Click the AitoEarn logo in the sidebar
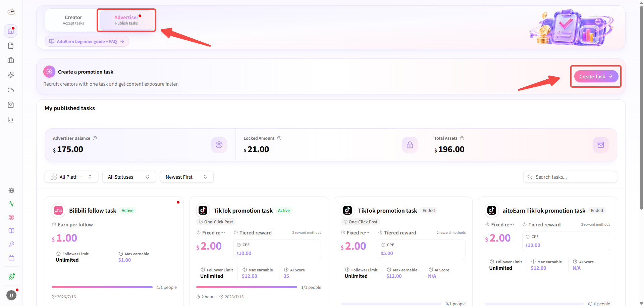Viewport: 644px width, 306px height. click(x=11, y=12)
